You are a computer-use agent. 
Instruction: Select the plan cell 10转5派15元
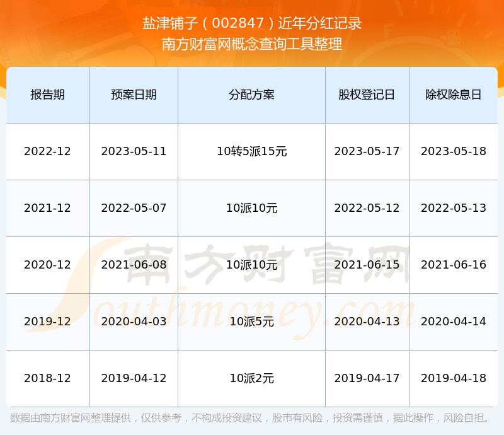point(251,151)
